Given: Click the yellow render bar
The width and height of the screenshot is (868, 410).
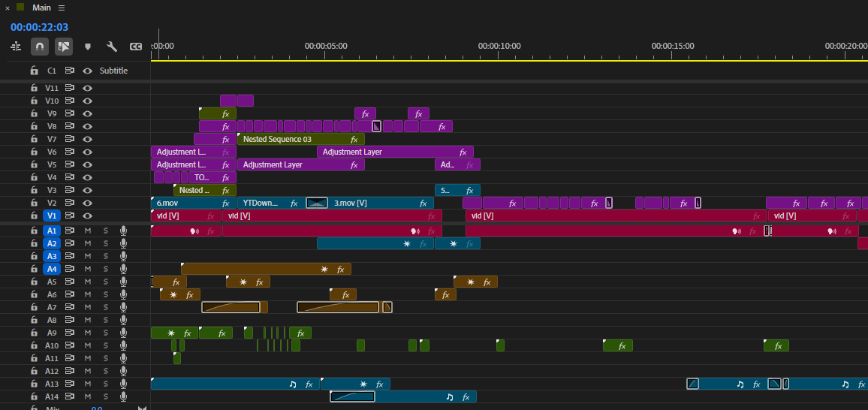Looking at the screenshot, I should (x=509, y=60).
